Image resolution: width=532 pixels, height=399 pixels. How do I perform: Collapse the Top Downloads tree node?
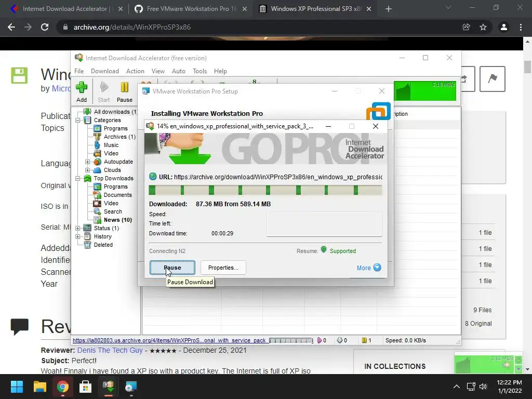(78, 178)
